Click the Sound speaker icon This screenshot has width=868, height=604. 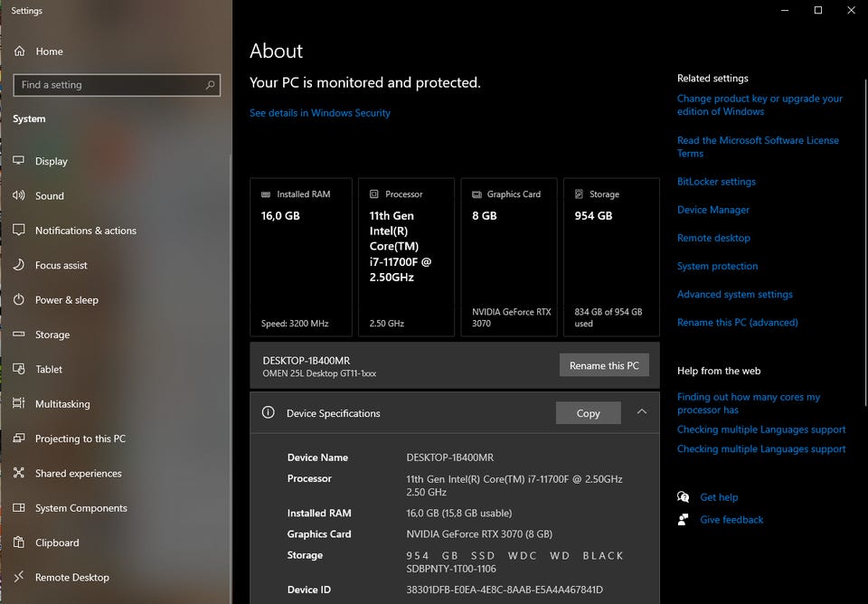point(19,195)
